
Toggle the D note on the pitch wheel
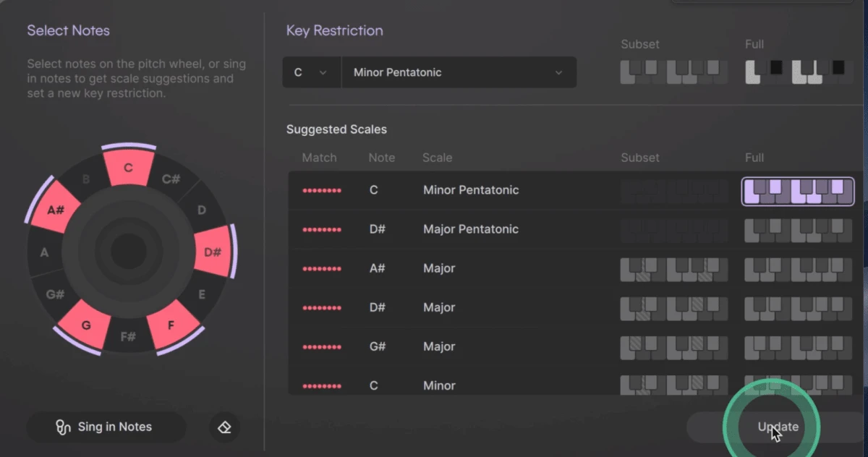click(x=202, y=210)
